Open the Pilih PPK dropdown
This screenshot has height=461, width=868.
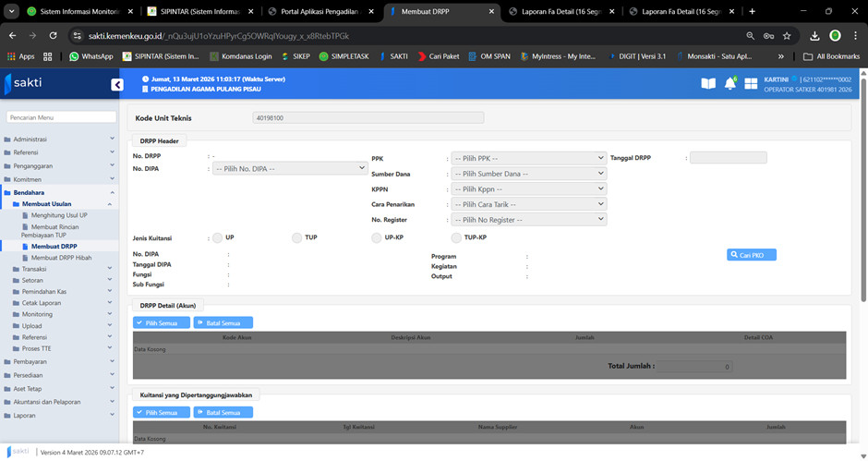coord(528,158)
